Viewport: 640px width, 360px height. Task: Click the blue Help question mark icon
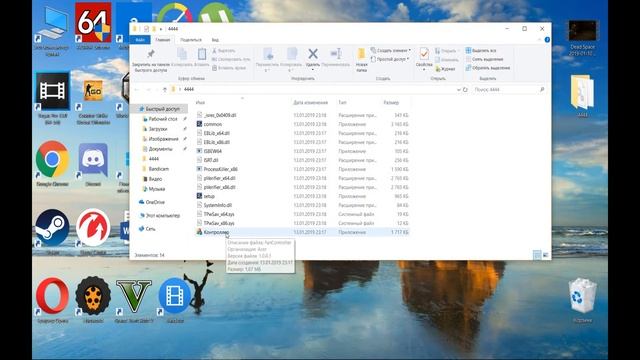(x=547, y=40)
